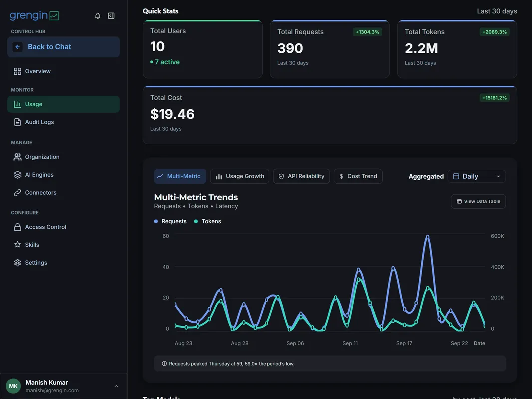Image resolution: width=532 pixels, height=399 pixels.
Task: Open notifications bell icon
Action: (98, 16)
